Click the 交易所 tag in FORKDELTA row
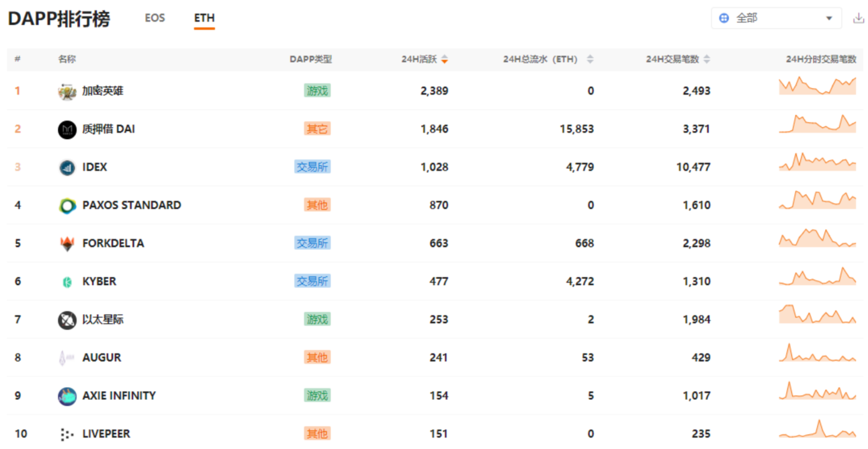 [x=312, y=243]
